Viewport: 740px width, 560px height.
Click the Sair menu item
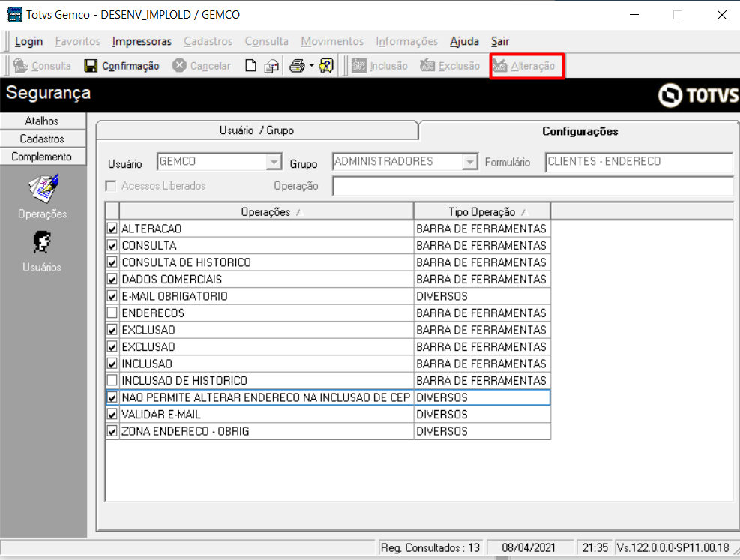click(x=500, y=41)
